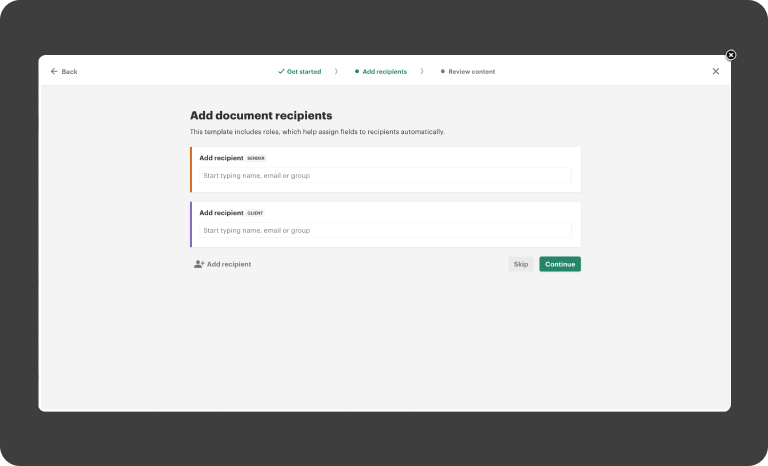Click the SENDER role badge
The image size is (768, 466).
(x=256, y=158)
